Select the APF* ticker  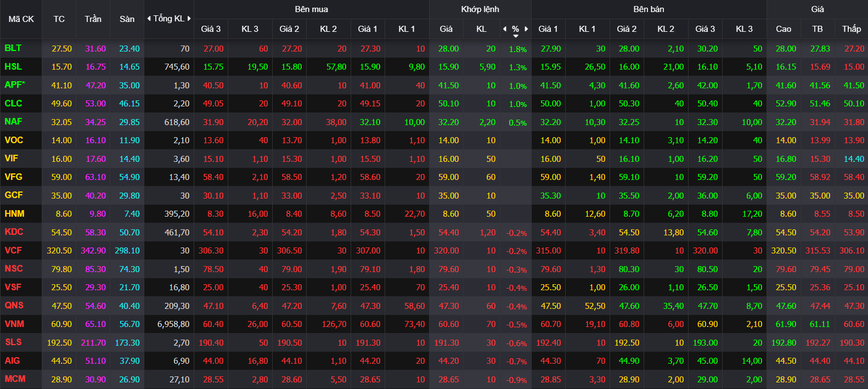tap(15, 85)
